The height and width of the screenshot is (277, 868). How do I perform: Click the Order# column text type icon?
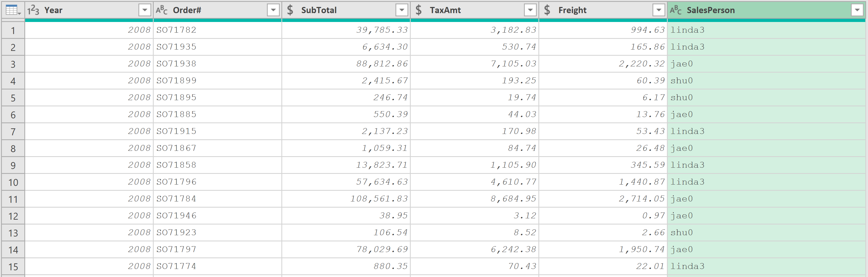point(162,10)
